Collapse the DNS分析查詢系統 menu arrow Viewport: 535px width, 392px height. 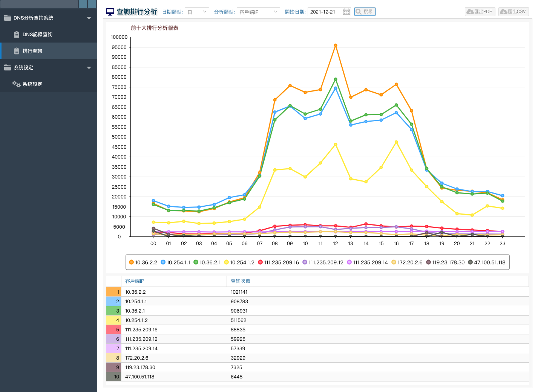(89, 18)
